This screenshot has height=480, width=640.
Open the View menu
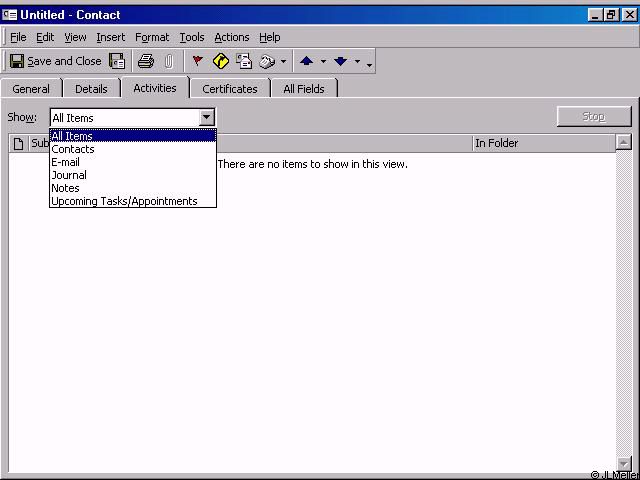point(76,37)
